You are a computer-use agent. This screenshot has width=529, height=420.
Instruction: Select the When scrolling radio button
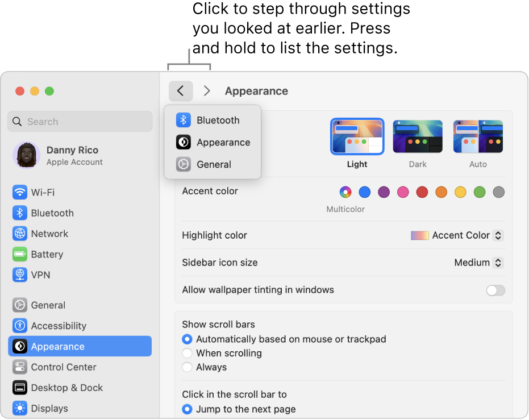188,353
